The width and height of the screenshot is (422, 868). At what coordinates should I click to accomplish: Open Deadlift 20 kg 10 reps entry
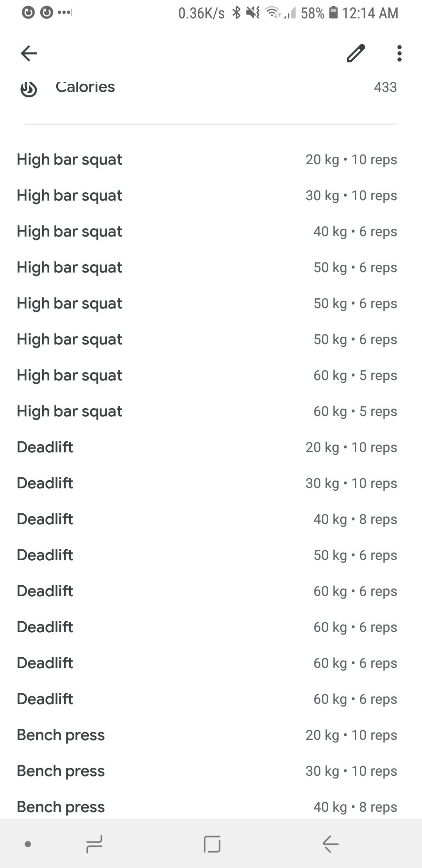click(211, 447)
